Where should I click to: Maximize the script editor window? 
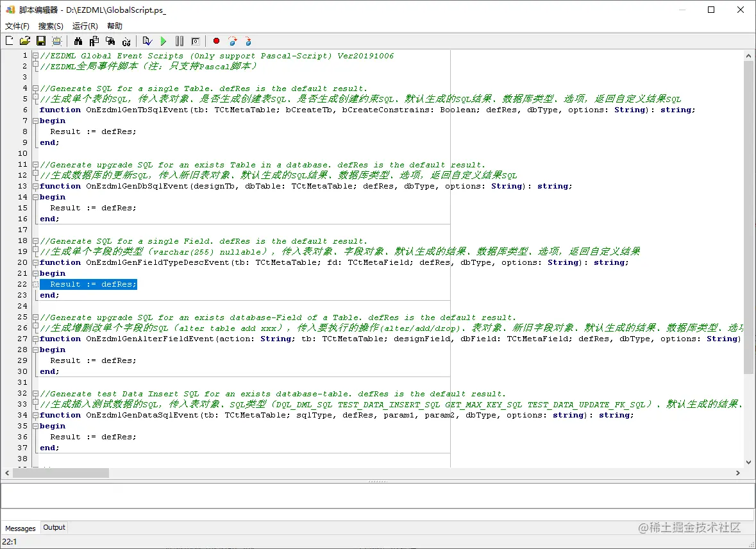click(711, 10)
